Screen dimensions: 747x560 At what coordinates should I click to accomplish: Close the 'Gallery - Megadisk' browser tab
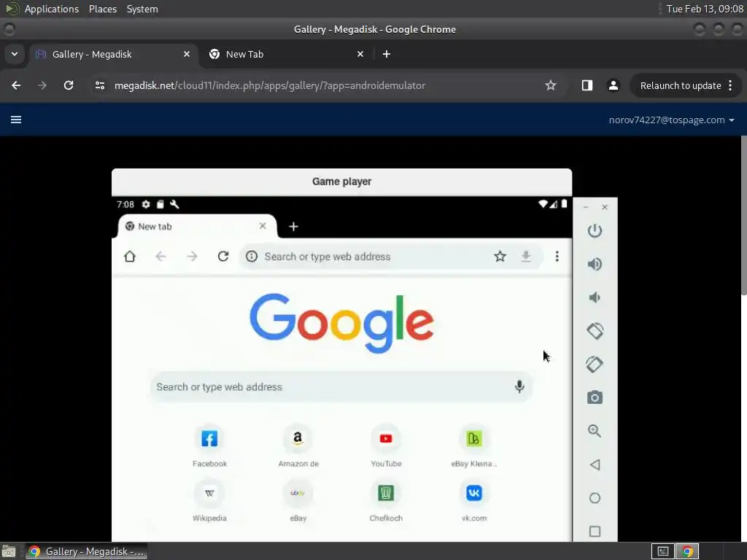[x=186, y=54]
